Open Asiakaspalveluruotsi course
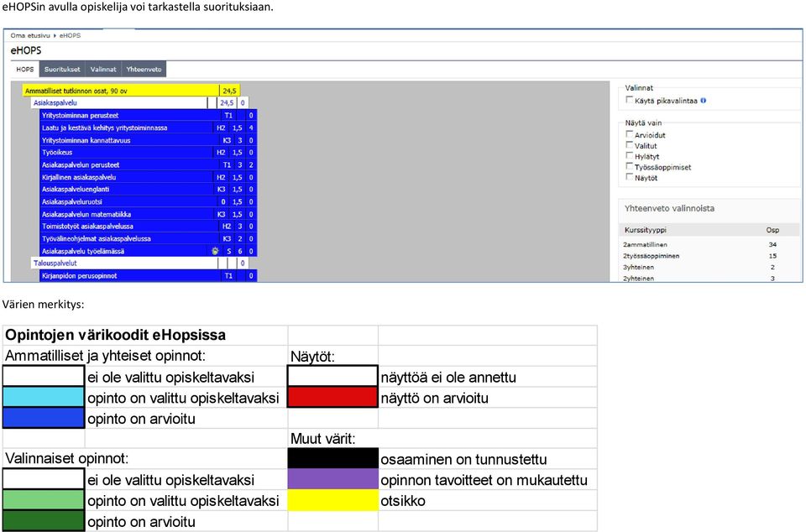The width and height of the screenshot is (806, 532). 149,202
